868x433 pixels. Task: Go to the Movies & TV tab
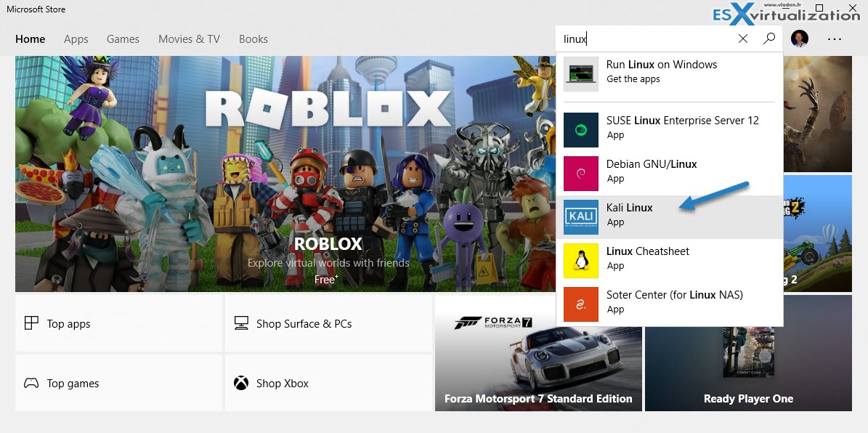(x=190, y=39)
